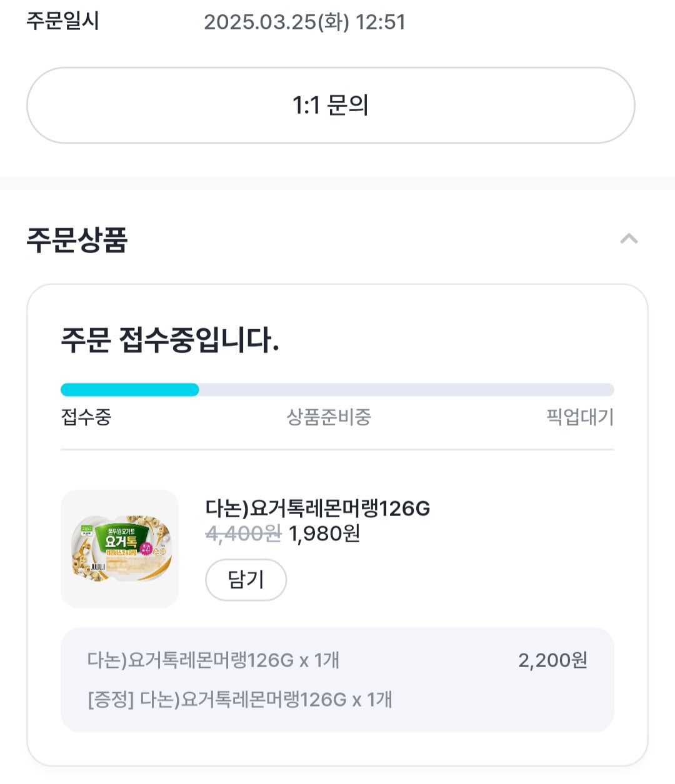Tap the 1:1 문의 button

point(331,106)
